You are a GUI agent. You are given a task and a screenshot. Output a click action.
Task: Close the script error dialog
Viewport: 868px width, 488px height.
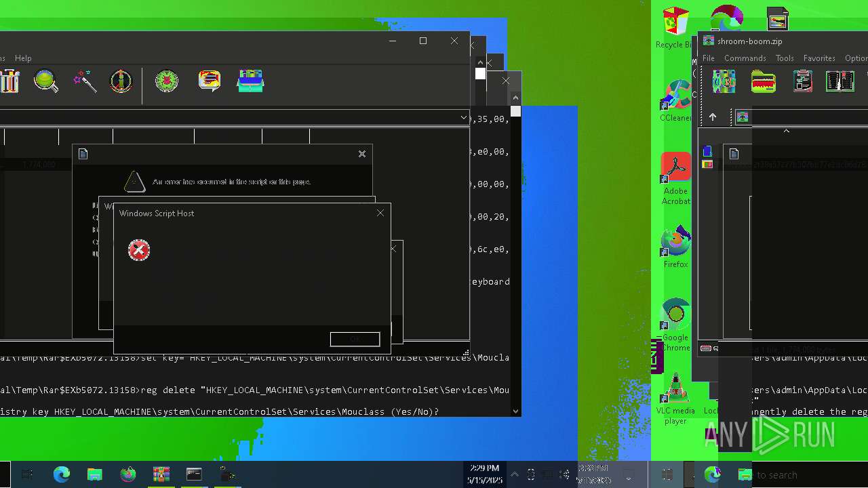tap(362, 154)
